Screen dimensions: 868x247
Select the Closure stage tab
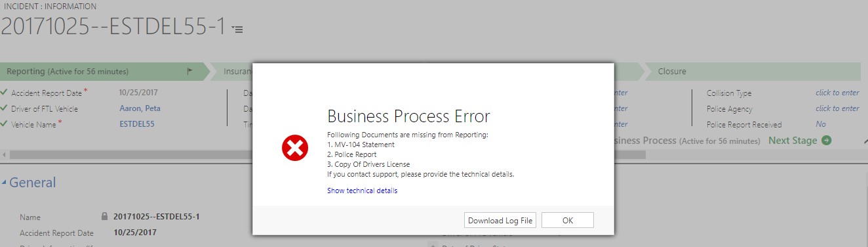[x=752, y=71]
